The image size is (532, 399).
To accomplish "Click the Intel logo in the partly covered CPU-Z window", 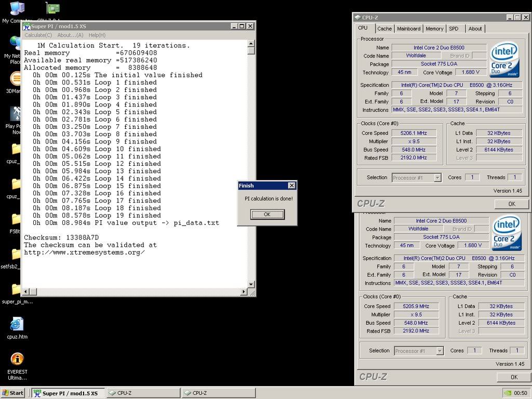I will (506, 233).
